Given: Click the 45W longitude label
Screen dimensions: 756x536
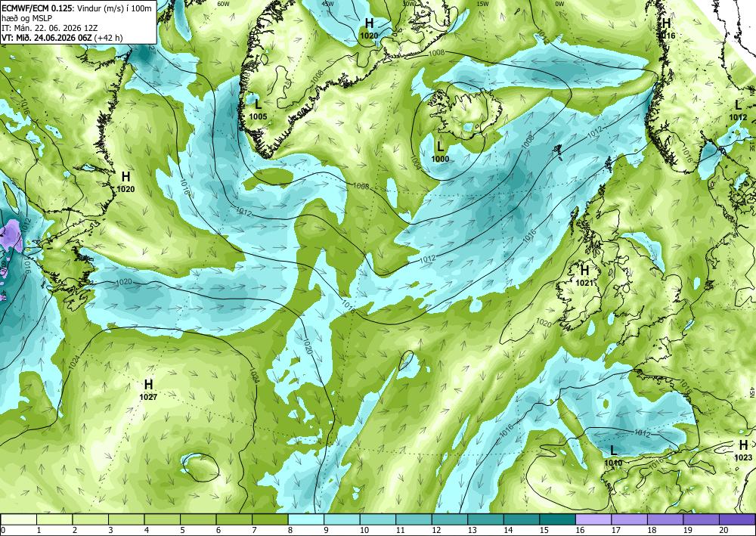Looking at the screenshot, I should 328,4.
